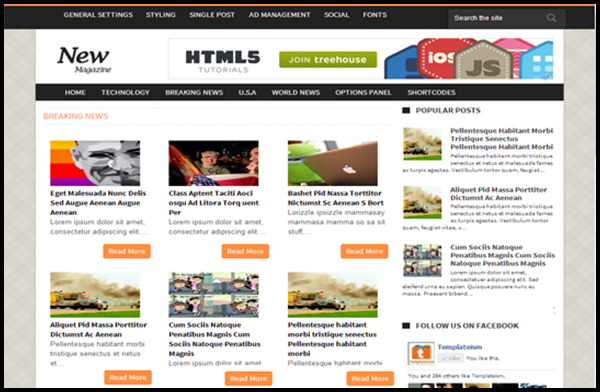Viewport: 600px width, 392px height.
Task: Click first popular post fire truck thumbnail
Action: click(422, 144)
